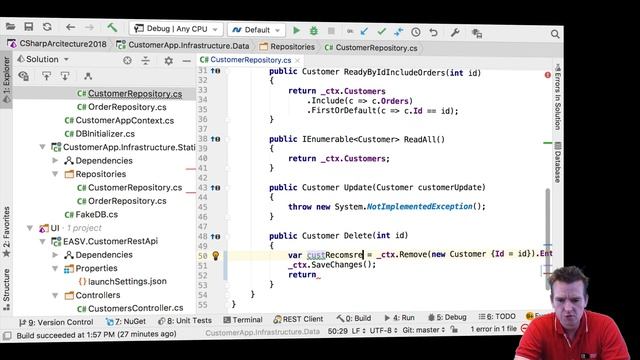This screenshot has height=360, width=640.
Task: Toggle the lock read-only icon in status bar
Action: (454, 329)
